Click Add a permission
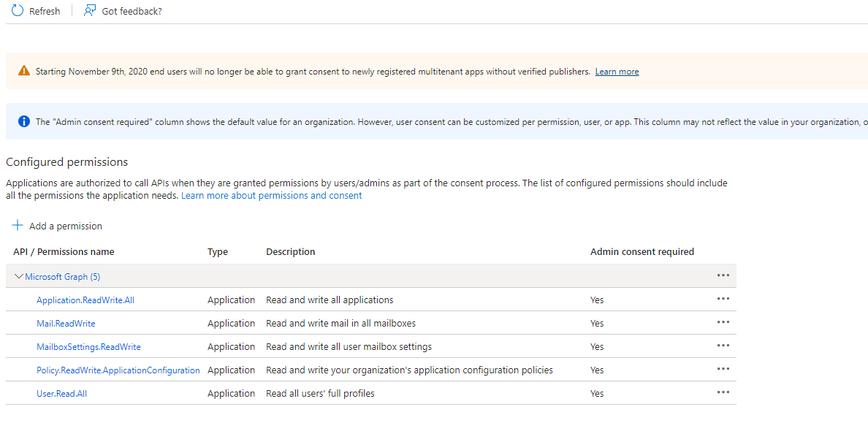The width and height of the screenshot is (868, 442). pos(65,226)
